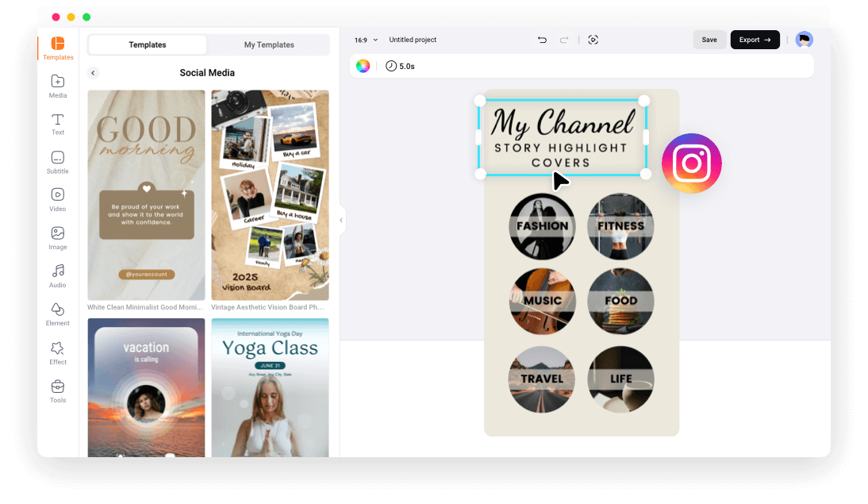Click the undo arrow icon
The height and width of the screenshot is (504, 868).
542,40
